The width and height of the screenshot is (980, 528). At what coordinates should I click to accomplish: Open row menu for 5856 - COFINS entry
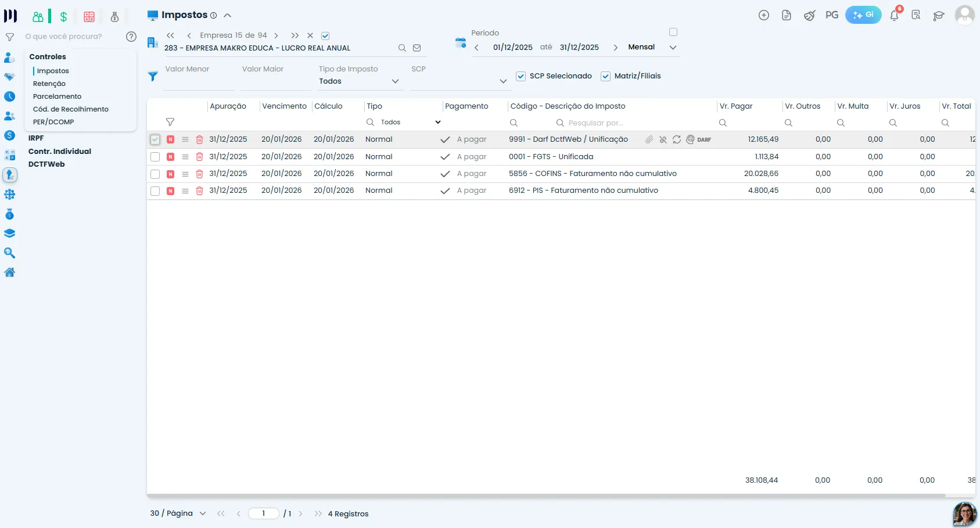click(x=185, y=174)
